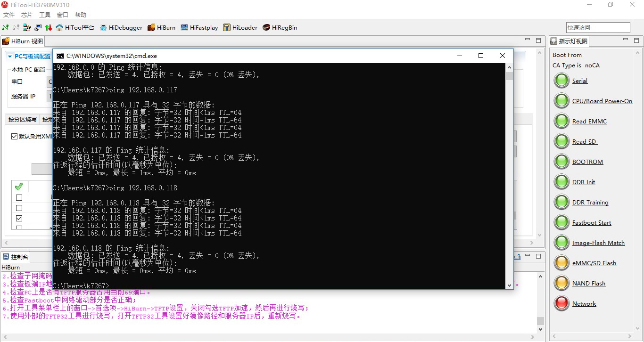Click the green checkmark select-all header
This screenshot has height=342, width=644.
pos(19,187)
